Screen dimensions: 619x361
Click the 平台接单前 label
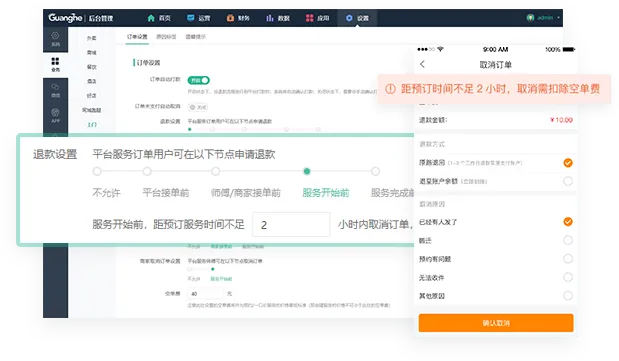166,193
